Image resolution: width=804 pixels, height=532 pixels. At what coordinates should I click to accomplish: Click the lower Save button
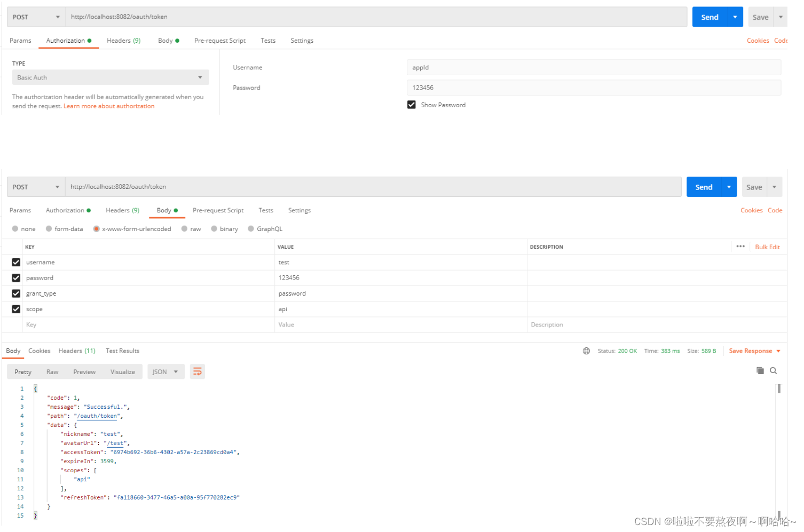pos(754,187)
